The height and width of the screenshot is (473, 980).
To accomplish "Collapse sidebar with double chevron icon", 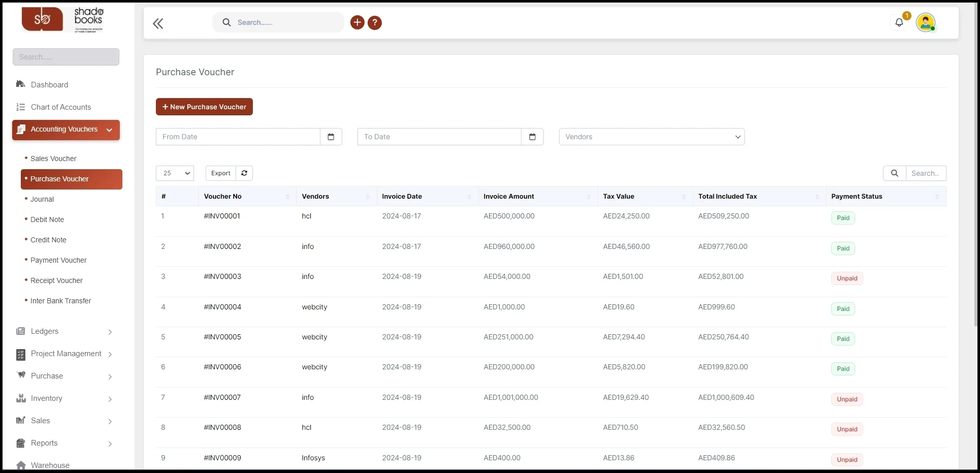I will tap(158, 23).
